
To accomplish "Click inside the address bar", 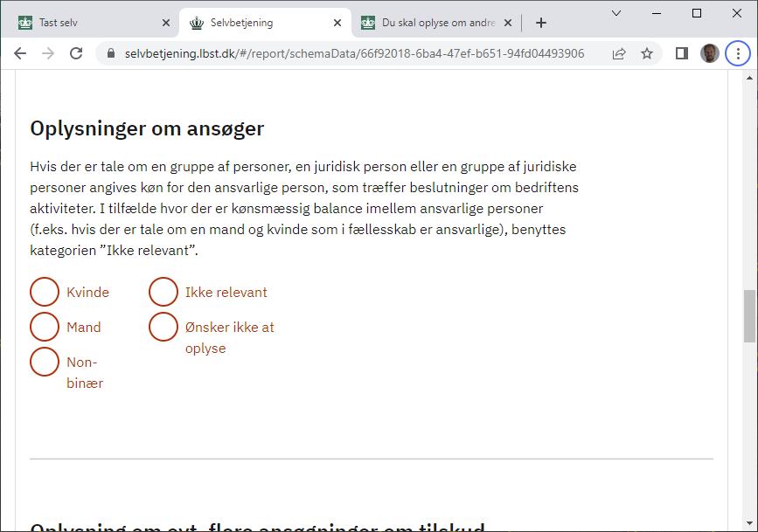I will (x=350, y=53).
